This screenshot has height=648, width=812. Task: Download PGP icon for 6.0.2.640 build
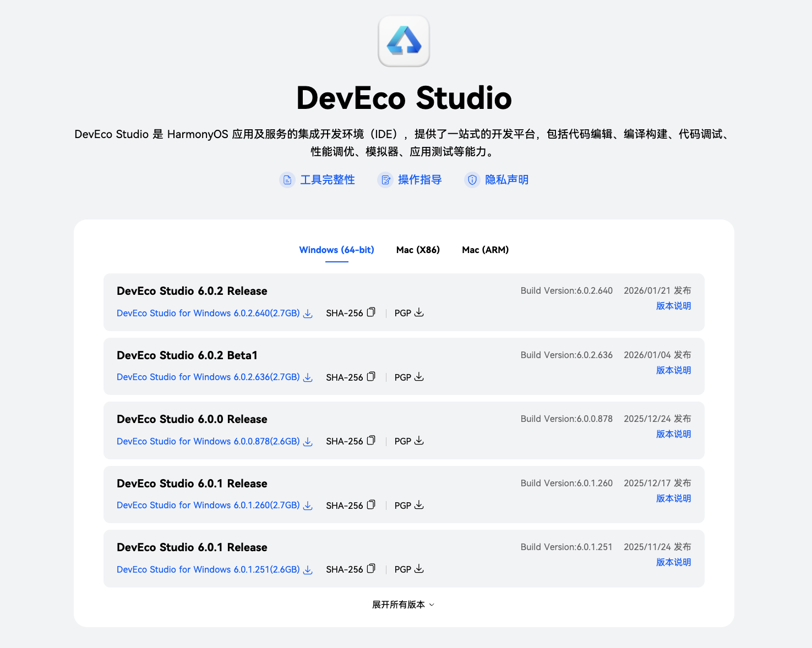point(419,312)
